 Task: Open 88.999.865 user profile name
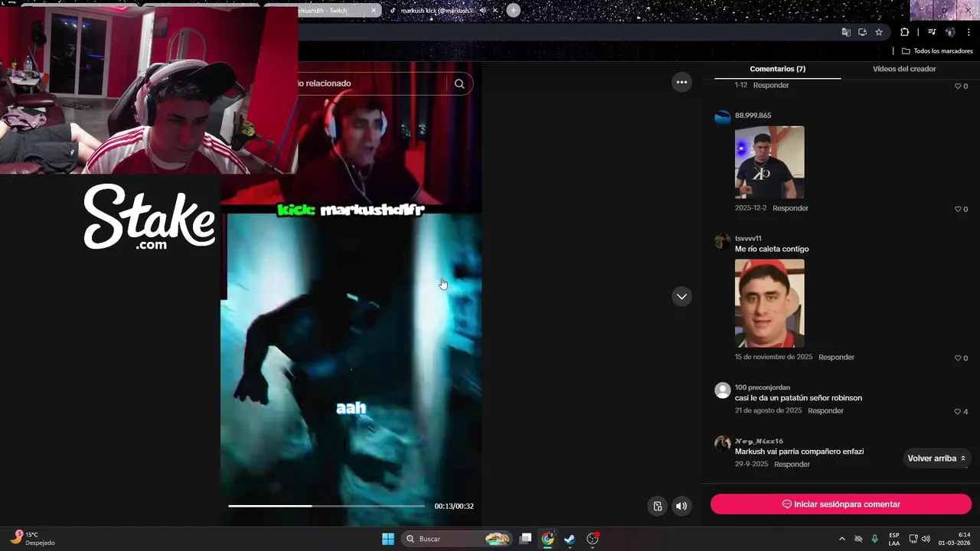(x=753, y=116)
